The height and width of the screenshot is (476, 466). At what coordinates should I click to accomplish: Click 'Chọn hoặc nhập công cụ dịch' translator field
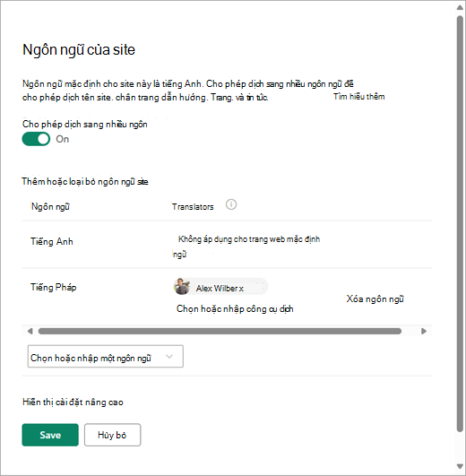click(235, 309)
